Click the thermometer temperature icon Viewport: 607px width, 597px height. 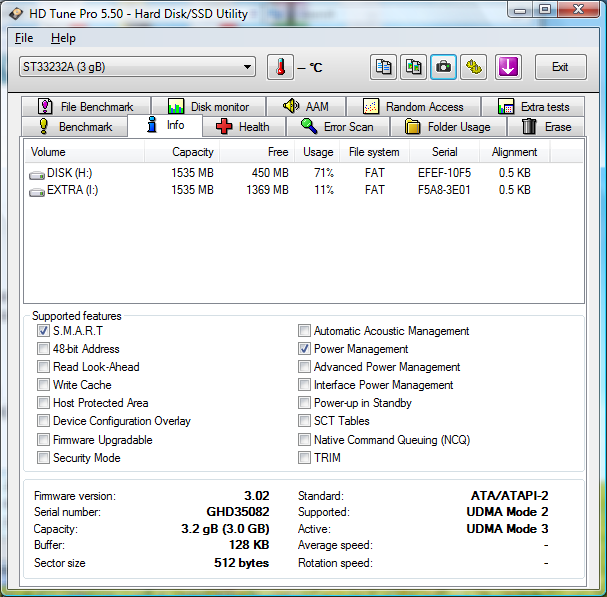click(280, 67)
